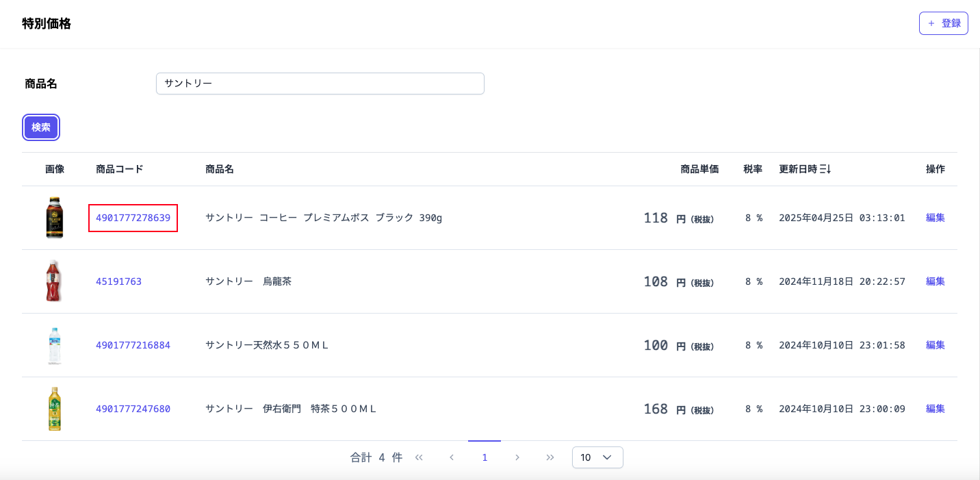
Task: Click product name サントリー コーヒー プレミアムボス ブラック 390g
Action: tap(324, 218)
